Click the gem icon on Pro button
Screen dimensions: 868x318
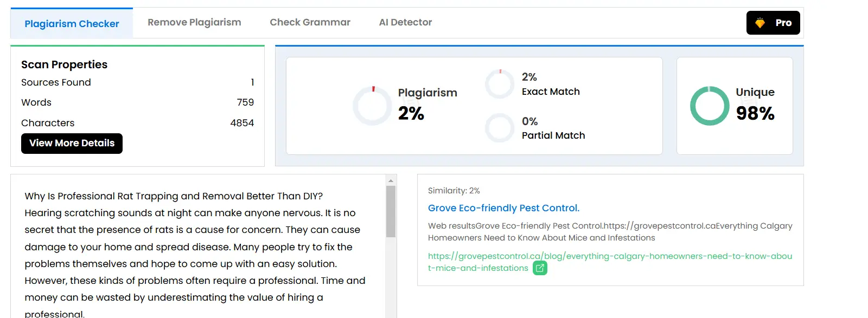[x=760, y=23]
